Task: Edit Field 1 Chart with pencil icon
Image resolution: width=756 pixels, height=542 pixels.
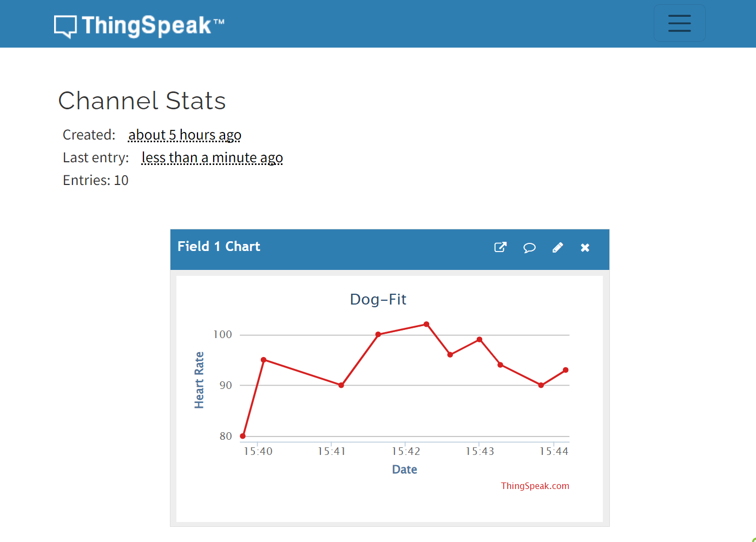Action: click(557, 248)
